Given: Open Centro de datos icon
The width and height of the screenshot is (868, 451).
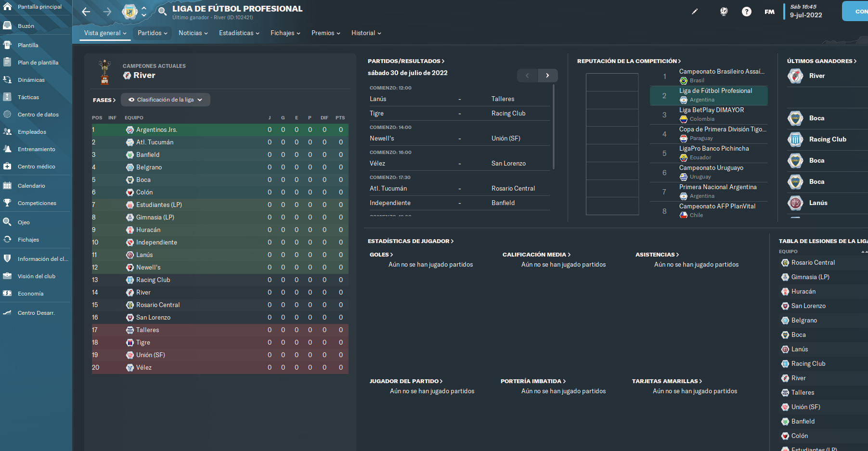Looking at the screenshot, I should coord(7,115).
